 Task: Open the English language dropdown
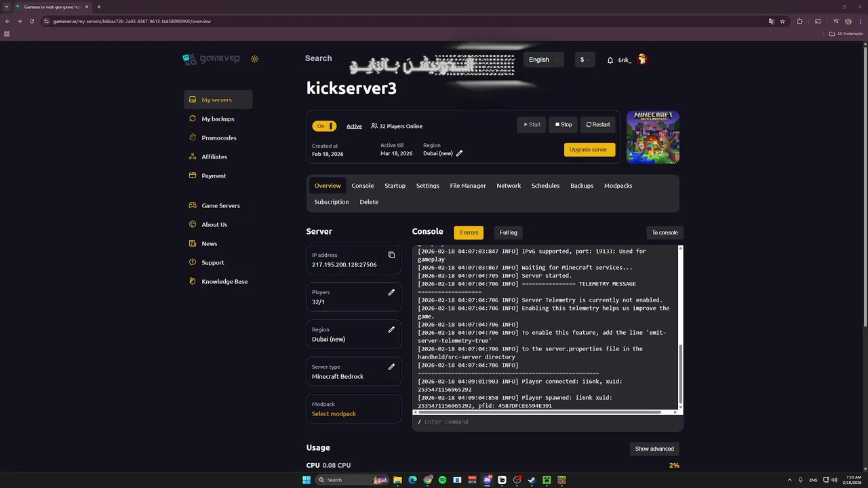[544, 60]
